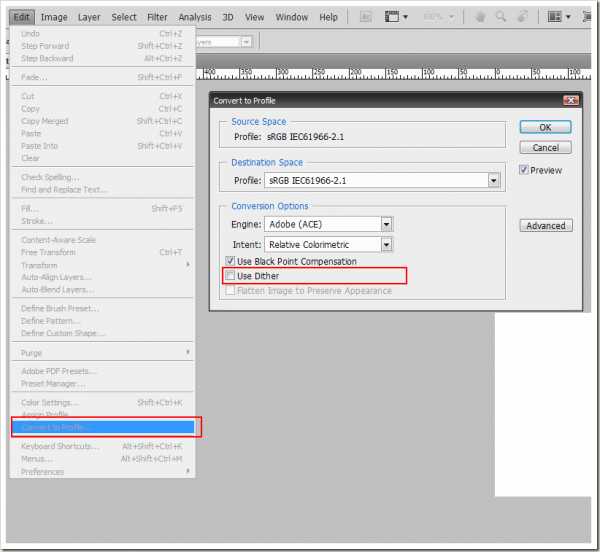This screenshot has width=600, height=552.
Task: Choose Step Backward in Edit menu
Action: point(103,59)
